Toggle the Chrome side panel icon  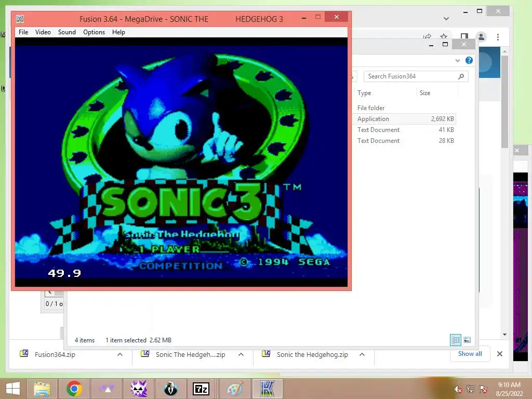(x=464, y=36)
